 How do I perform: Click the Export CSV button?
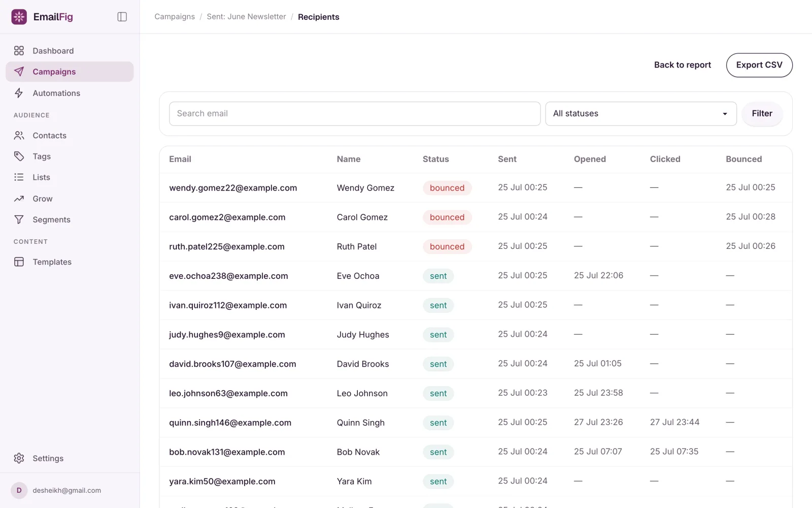pos(759,65)
